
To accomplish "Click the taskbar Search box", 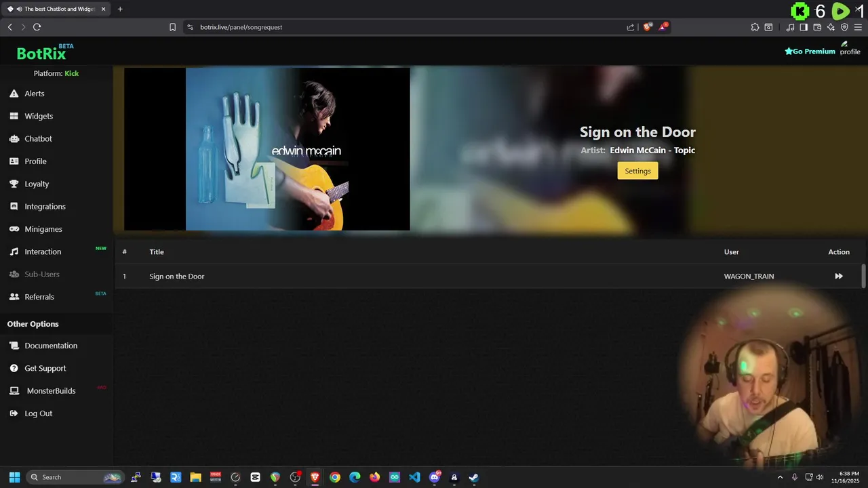I will (x=75, y=477).
